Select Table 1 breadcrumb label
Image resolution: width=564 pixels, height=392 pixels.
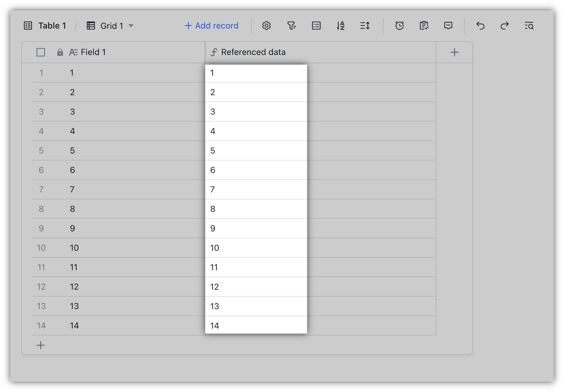(52, 26)
